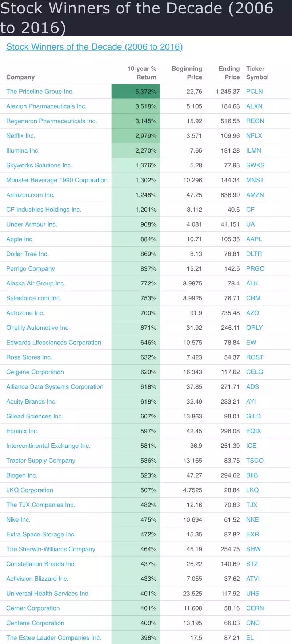Select the CRM ticker link
Image resolution: width=292 pixels, height=644 pixels.
coord(253,298)
